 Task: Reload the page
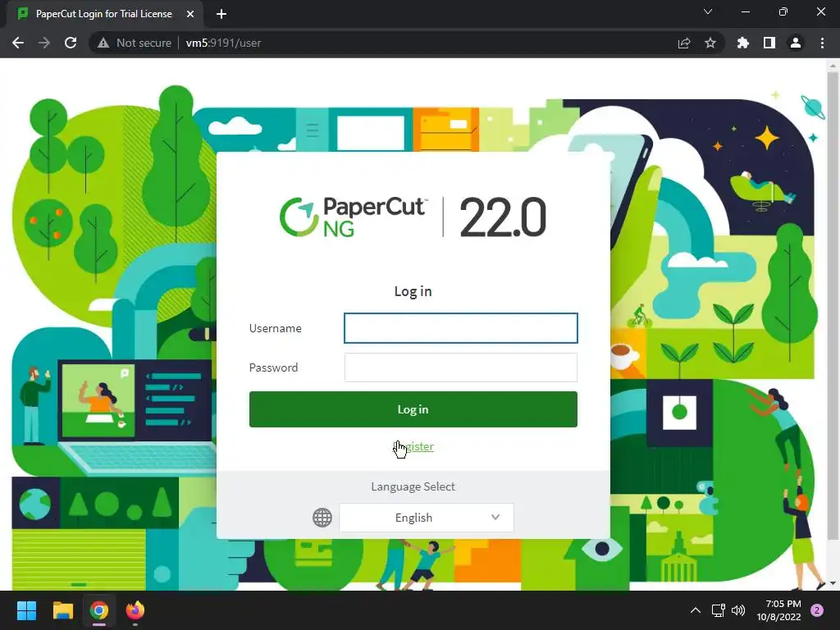coord(71,43)
